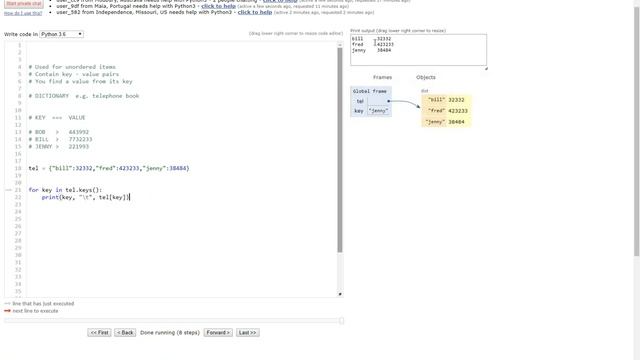Click the code editor scroll-down arrow

pyautogui.click(x=340, y=294)
